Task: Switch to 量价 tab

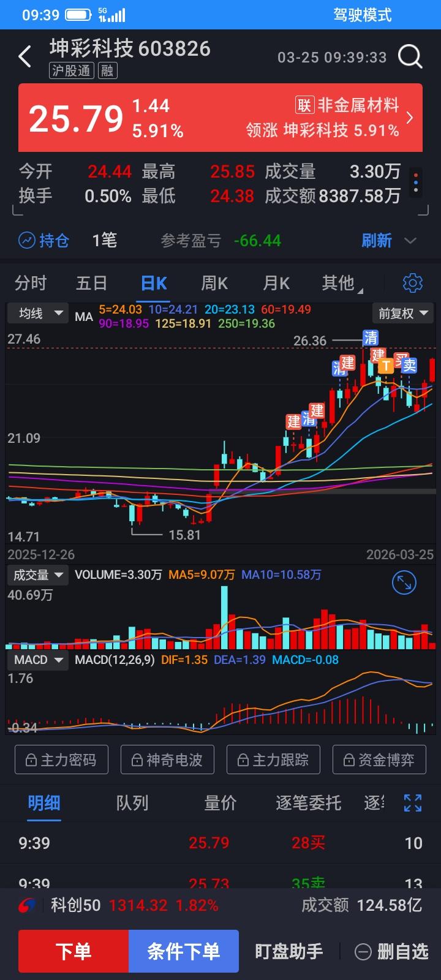Action: 221,803
